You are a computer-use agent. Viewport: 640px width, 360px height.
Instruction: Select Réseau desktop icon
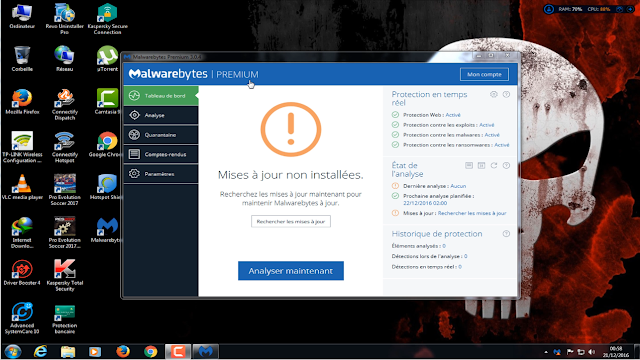(x=64, y=59)
